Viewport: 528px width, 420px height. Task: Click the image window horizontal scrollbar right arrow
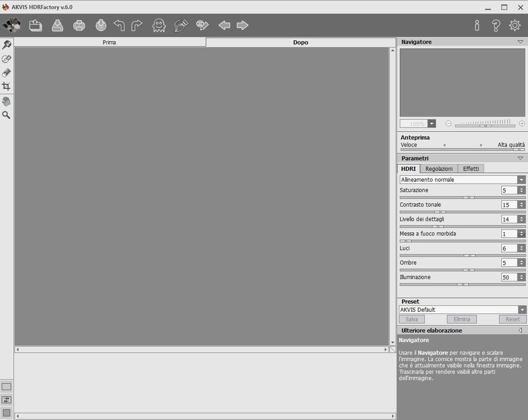[386, 350]
